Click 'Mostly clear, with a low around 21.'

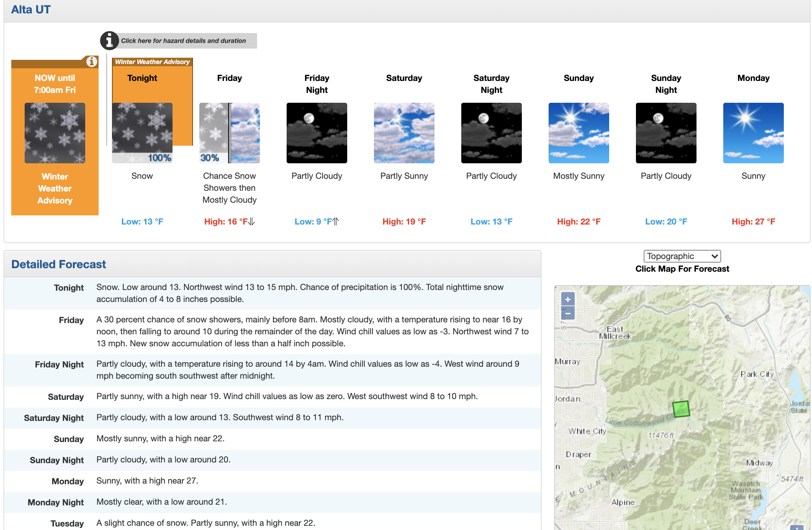click(x=162, y=502)
